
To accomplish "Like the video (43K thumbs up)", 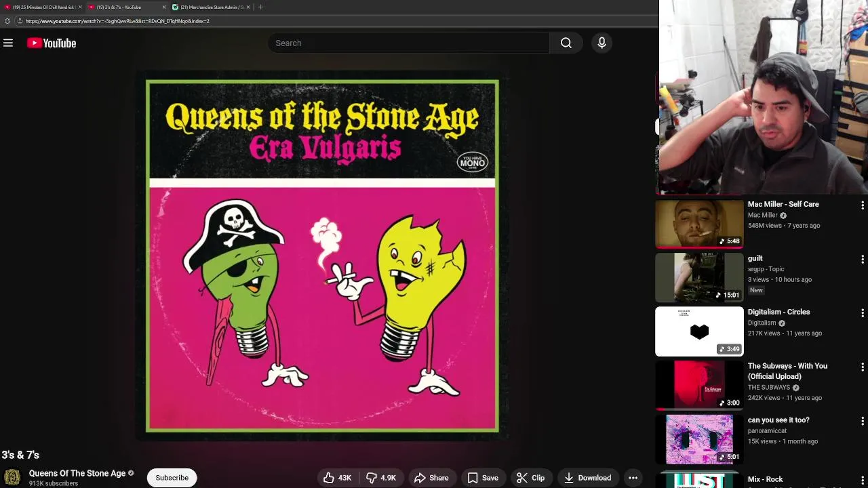I will coord(337,478).
